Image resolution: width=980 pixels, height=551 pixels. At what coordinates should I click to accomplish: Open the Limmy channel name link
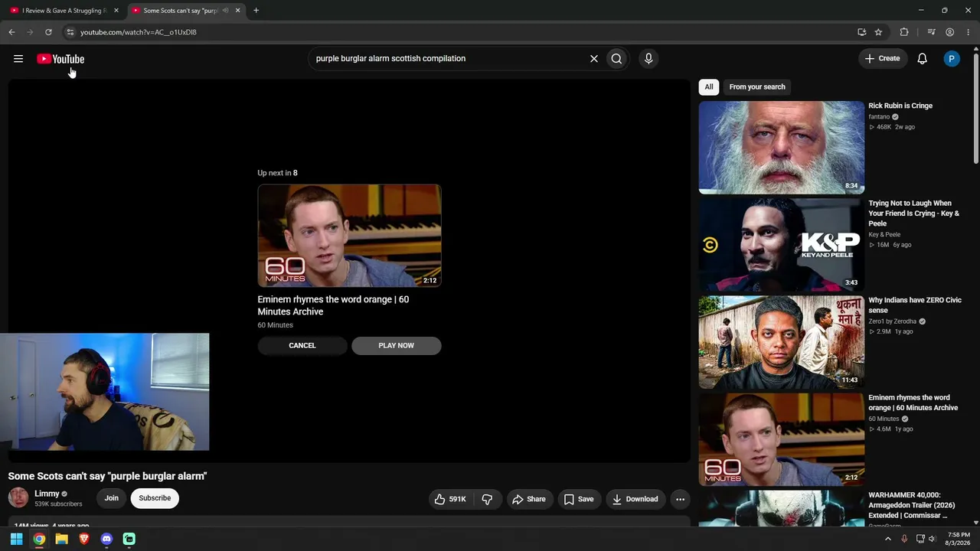[x=47, y=494]
